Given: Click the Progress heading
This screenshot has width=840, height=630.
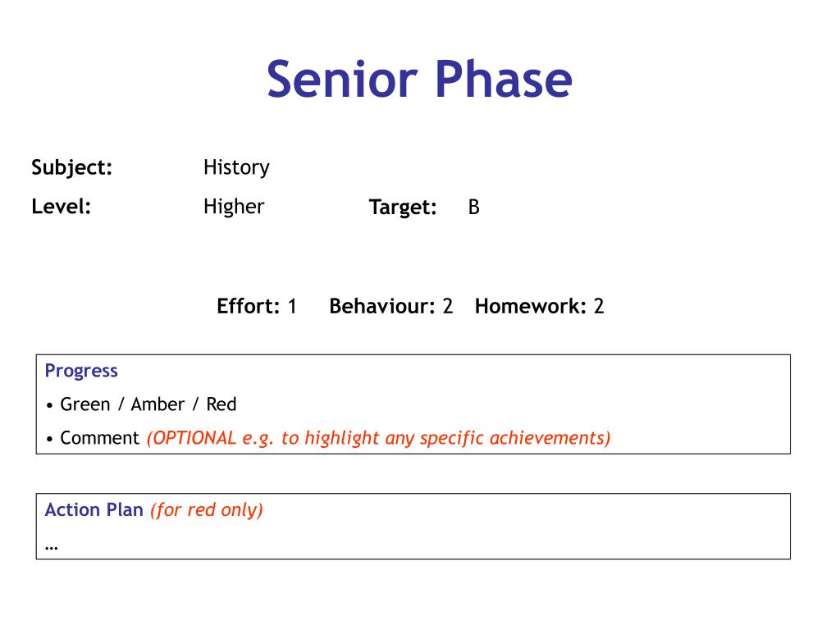Looking at the screenshot, I should click(81, 371).
